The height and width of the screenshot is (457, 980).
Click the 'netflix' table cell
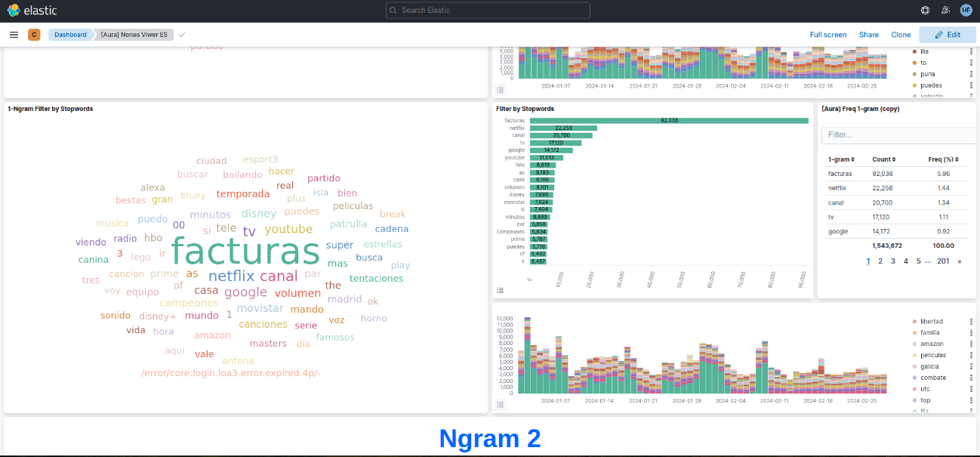coord(837,187)
